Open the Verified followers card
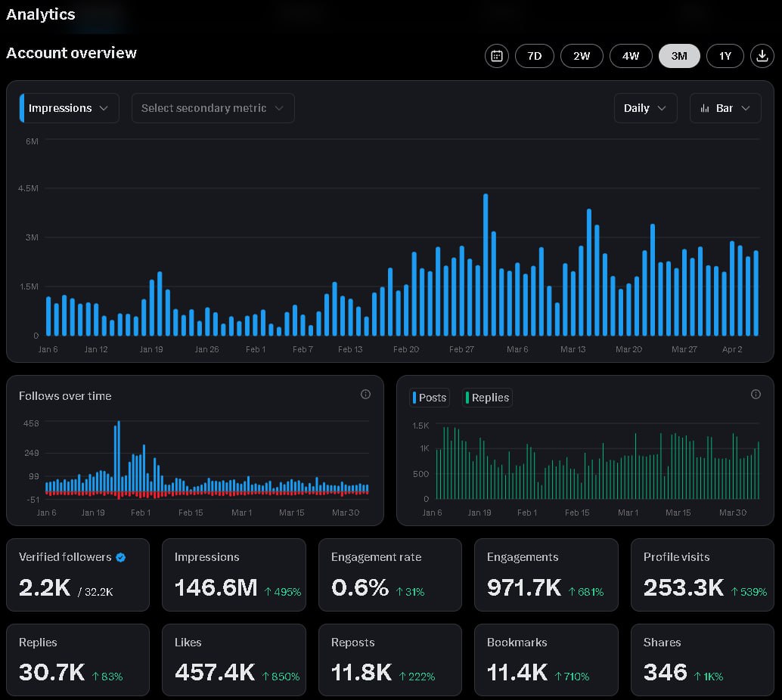Image resolution: width=782 pixels, height=700 pixels. pyautogui.click(x=78, y=575)
